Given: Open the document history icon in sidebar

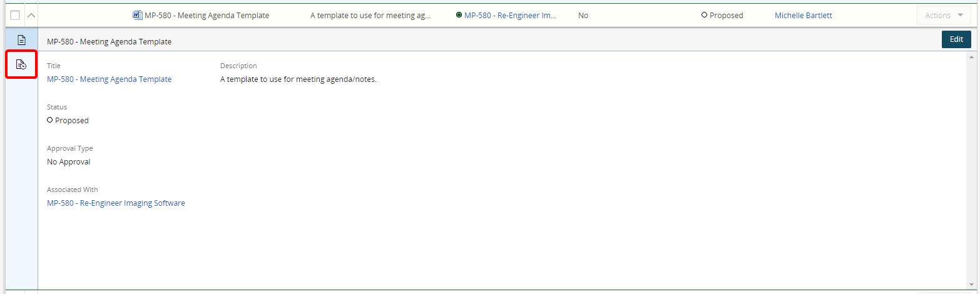Looking at the screenshot, I should pos(21,64).
